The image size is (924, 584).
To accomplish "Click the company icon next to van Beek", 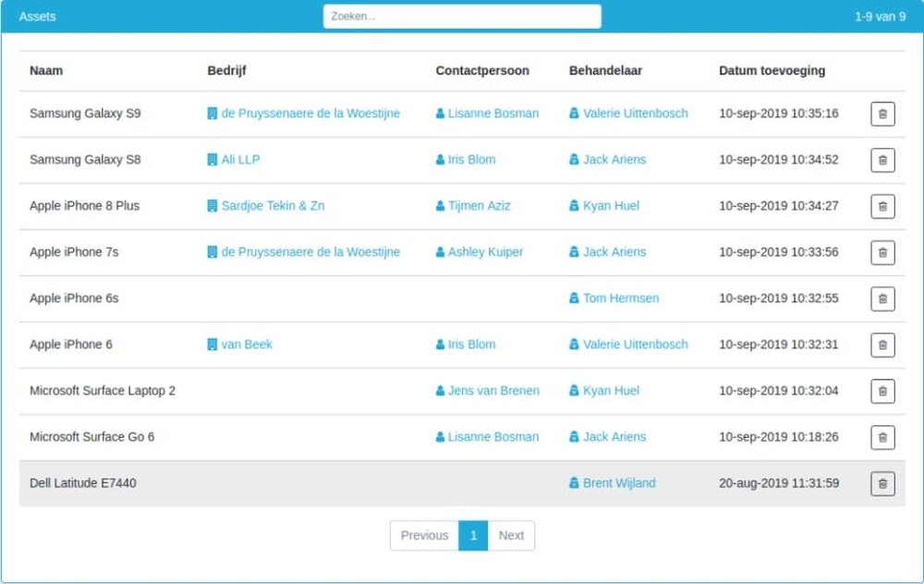I will [211, 345].
